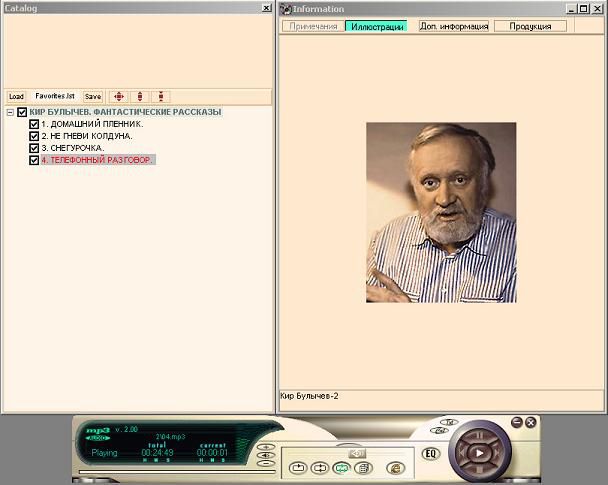Click the author portrait illustration
The height and width of the screenshot is (485, 608).
[x=441, y=212]
